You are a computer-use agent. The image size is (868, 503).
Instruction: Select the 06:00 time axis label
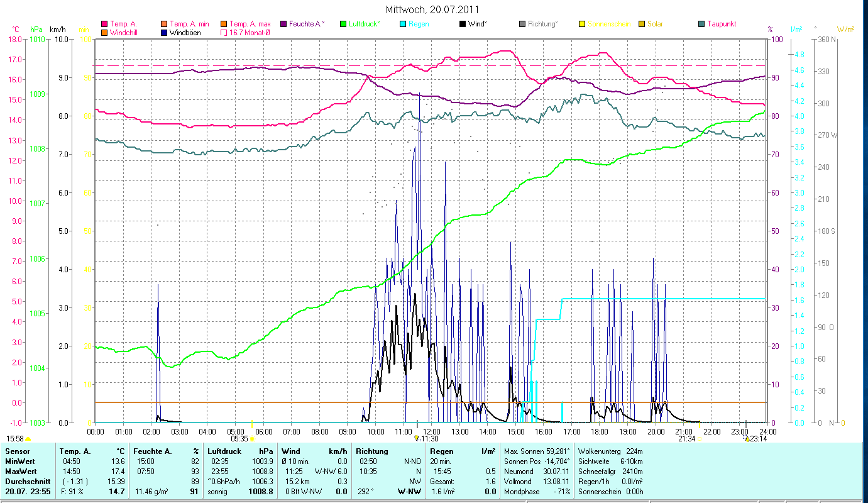point(263,432)
